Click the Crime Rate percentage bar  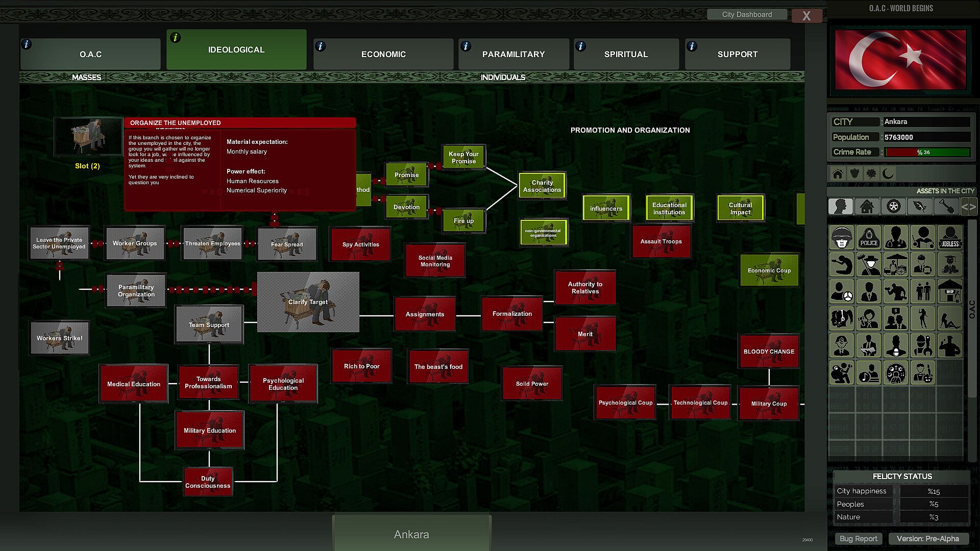point(927,152)
